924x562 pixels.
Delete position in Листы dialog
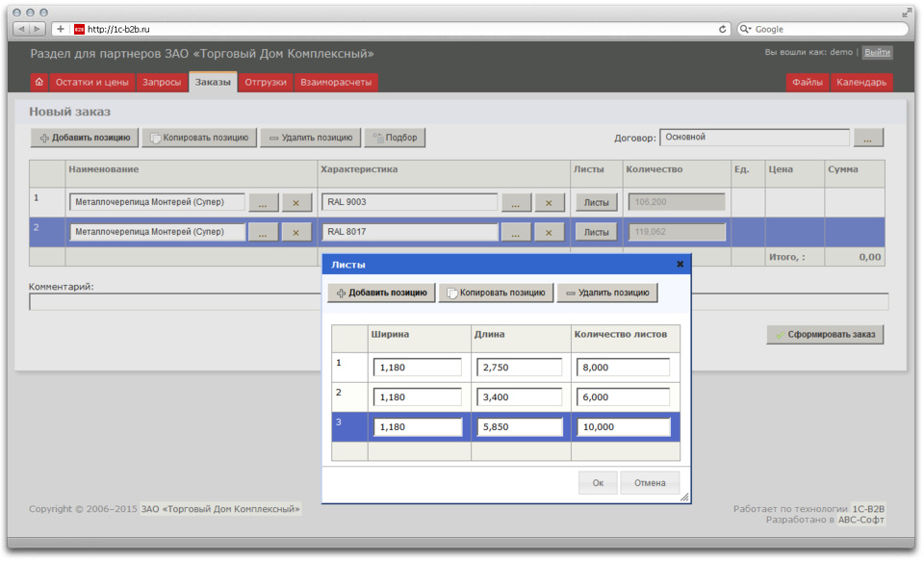607,293
